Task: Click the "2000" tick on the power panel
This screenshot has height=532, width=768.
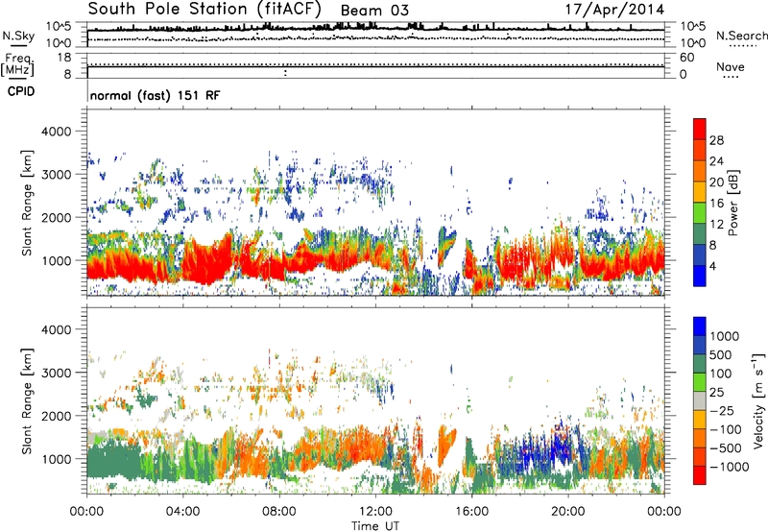Action: (58, 217)
